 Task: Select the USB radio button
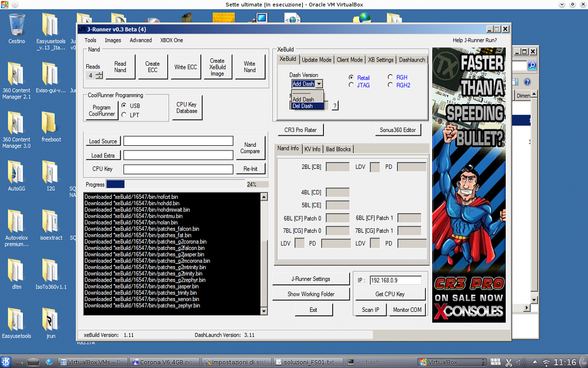123,105
